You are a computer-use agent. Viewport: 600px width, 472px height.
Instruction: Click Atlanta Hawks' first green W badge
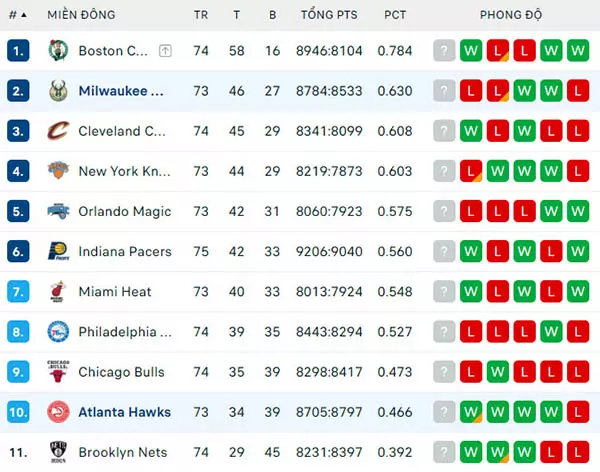coord(471,412)
